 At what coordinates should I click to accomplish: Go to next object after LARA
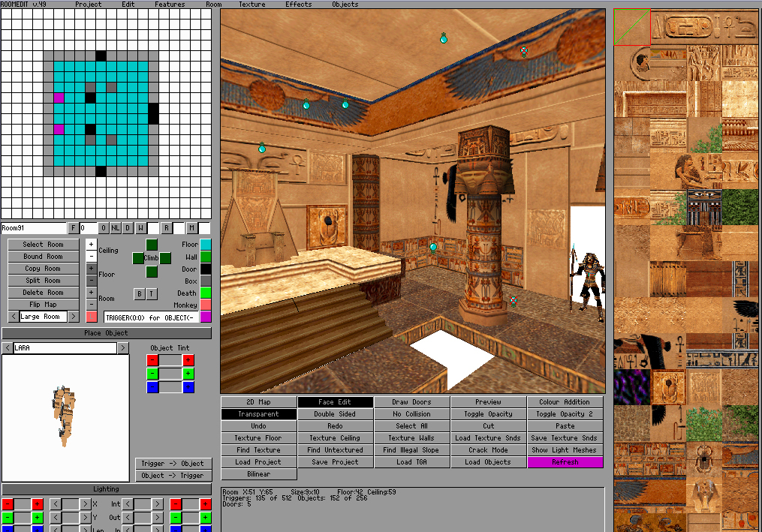click(123, 348)
